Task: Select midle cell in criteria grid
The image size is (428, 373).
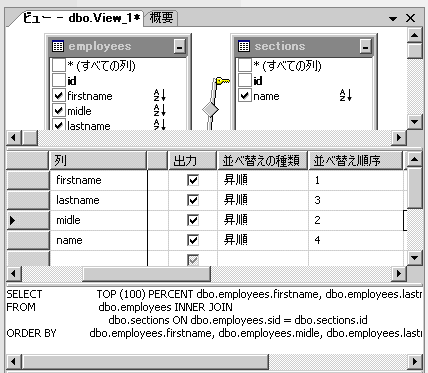Action: coord(98,220)
